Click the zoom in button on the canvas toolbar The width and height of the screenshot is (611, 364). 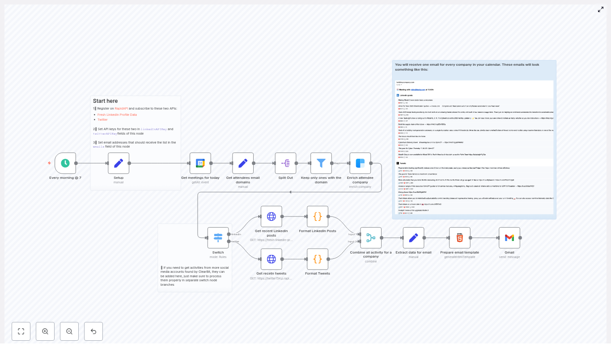pos(45,331)
